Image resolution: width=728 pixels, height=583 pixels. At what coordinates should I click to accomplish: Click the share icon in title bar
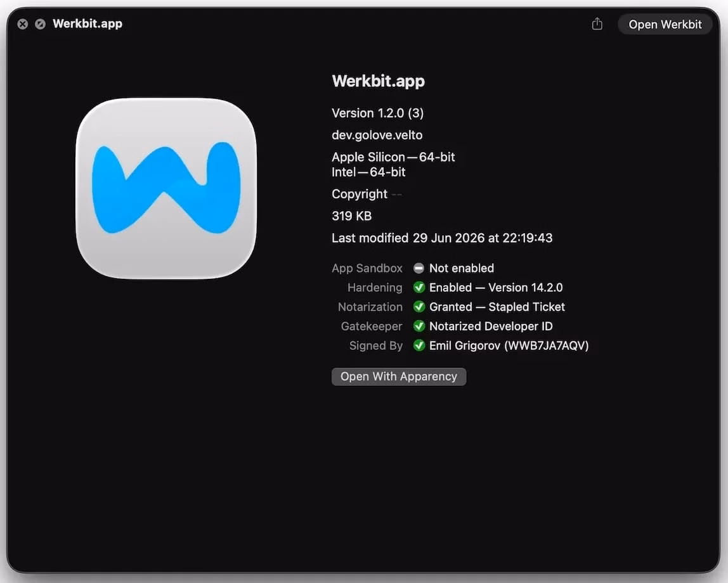[x=597, y=23]
